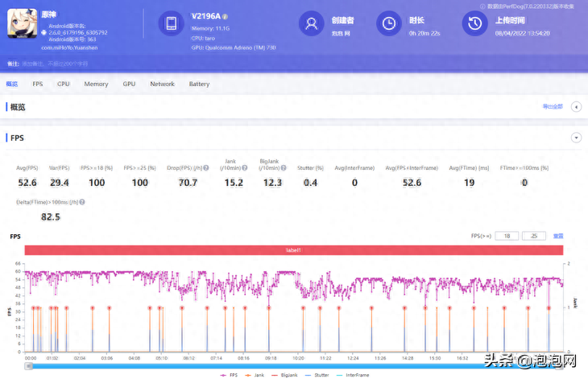Open the Network tab

(163, 84)
